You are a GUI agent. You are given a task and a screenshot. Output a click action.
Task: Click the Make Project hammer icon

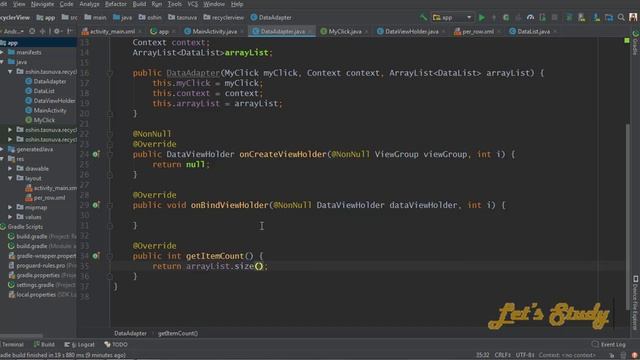tap(423, 18)
